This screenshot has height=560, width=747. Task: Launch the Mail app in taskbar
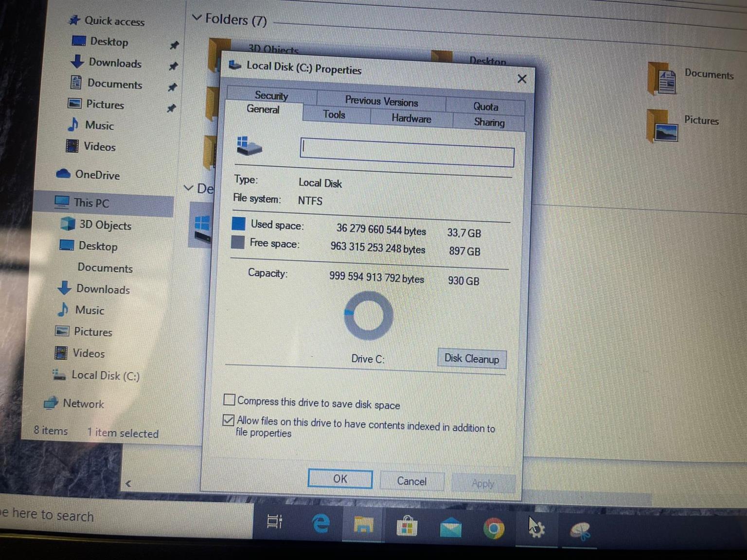(x=450, y=528)
